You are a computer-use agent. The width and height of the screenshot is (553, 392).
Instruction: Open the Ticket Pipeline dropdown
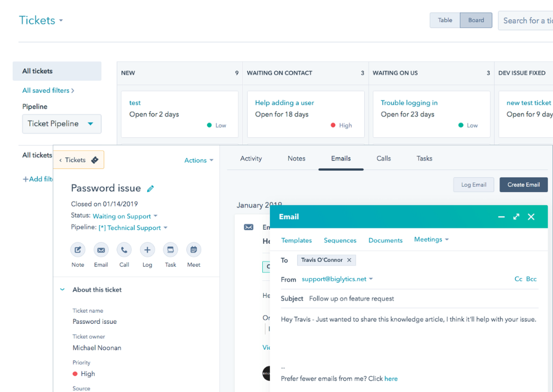point(61,124)
